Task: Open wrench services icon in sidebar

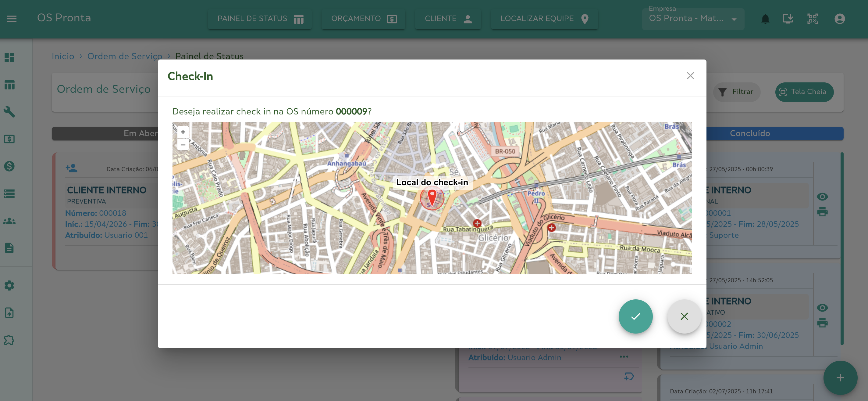Action: pyautogui.click(x=9, y=112)
